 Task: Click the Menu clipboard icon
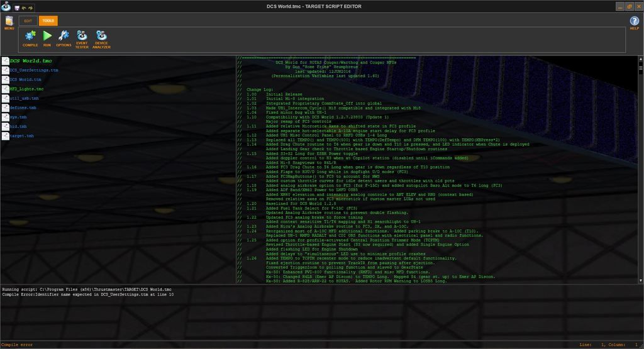(9, 21)
